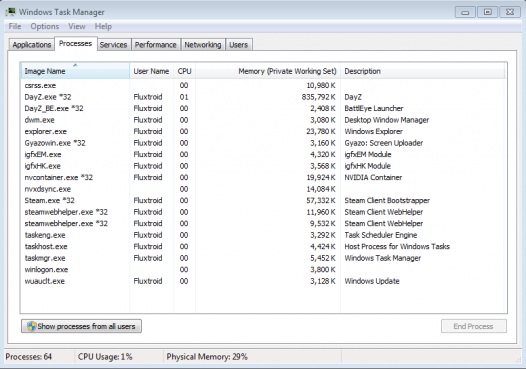526x369 pixels.
Task: Click the CPU Usage: 1% status entry
Action: click(105, 357)
